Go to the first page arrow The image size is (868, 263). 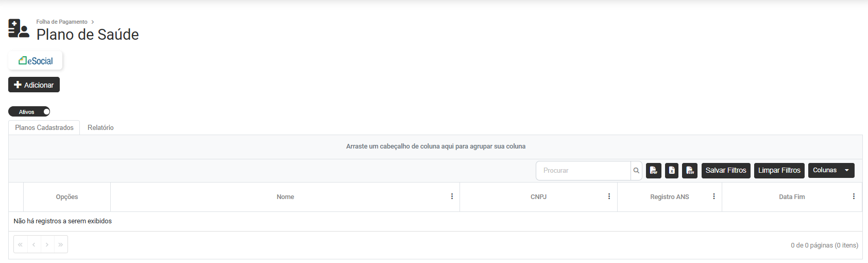(20, 244)
